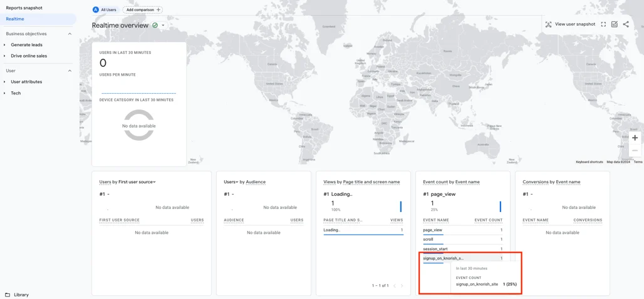This screenshot has width=644, height=299.
Task: Open the Library folder icon
Action: 8,295
